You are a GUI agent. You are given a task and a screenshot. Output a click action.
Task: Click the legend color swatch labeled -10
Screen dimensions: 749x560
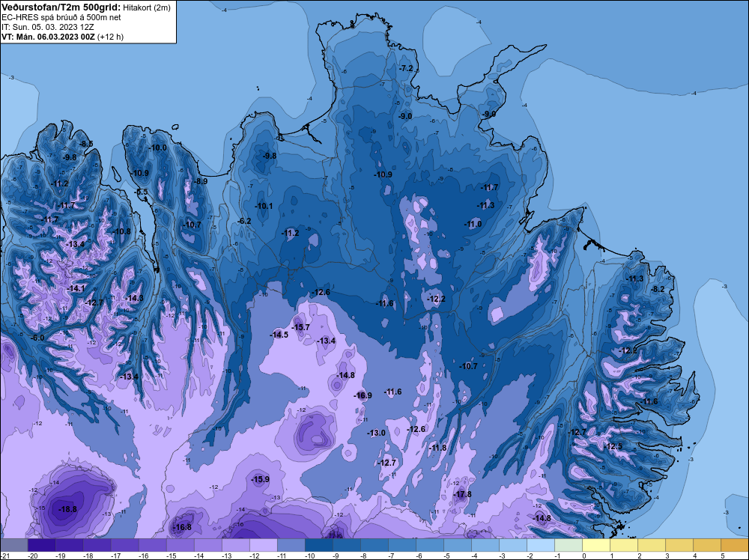click(318, 545)
